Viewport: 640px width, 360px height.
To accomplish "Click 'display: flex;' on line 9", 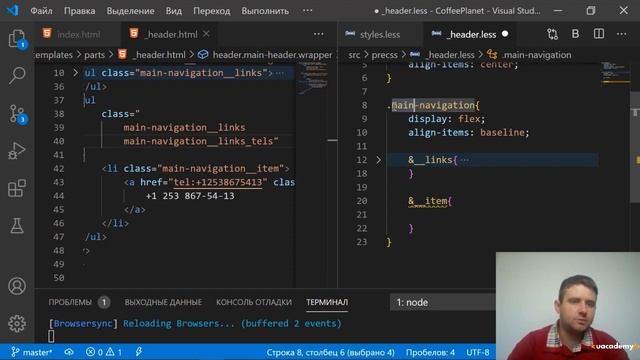I will pyautogui.click(x=447, y=119).
